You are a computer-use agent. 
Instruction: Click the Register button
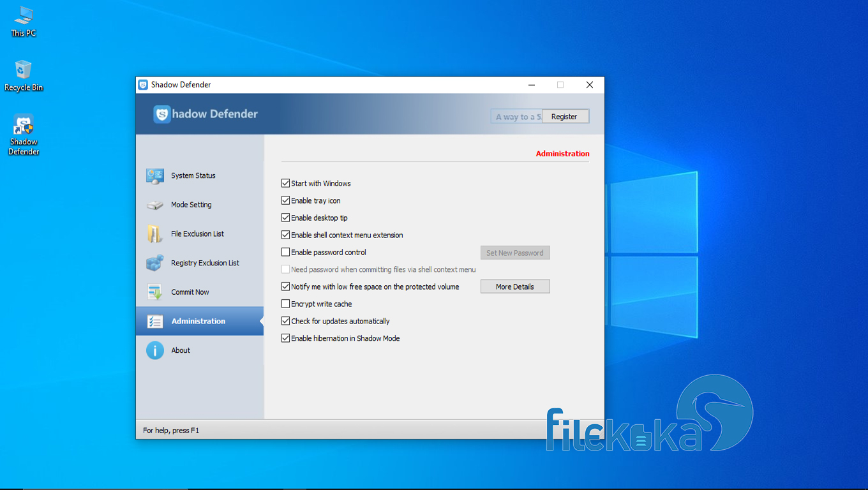click(x=565, y=117)
